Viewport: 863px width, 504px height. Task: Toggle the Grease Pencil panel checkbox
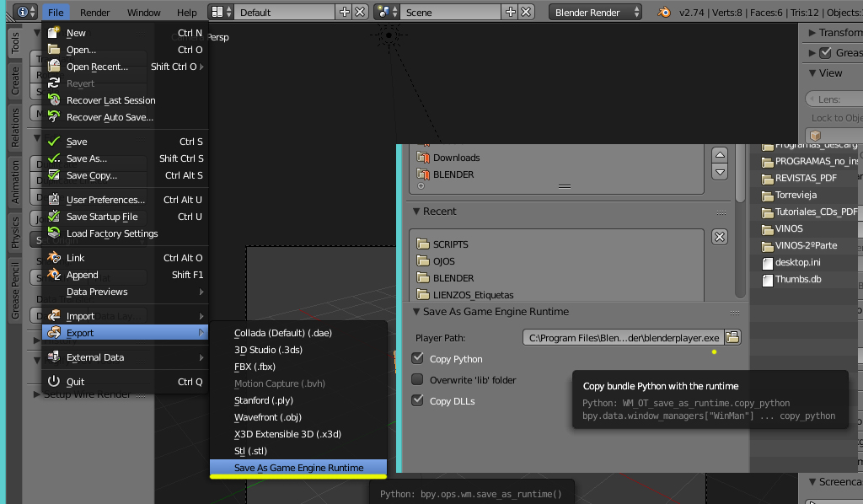tap(825, 53)
